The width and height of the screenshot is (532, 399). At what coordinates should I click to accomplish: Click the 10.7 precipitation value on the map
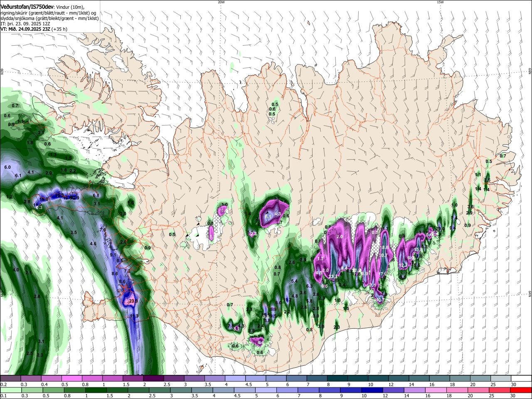(379, 299)
